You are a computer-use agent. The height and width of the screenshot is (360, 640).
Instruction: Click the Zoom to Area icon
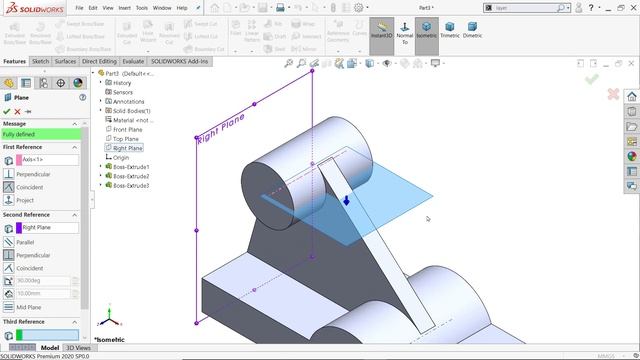(x=301, y=63)
